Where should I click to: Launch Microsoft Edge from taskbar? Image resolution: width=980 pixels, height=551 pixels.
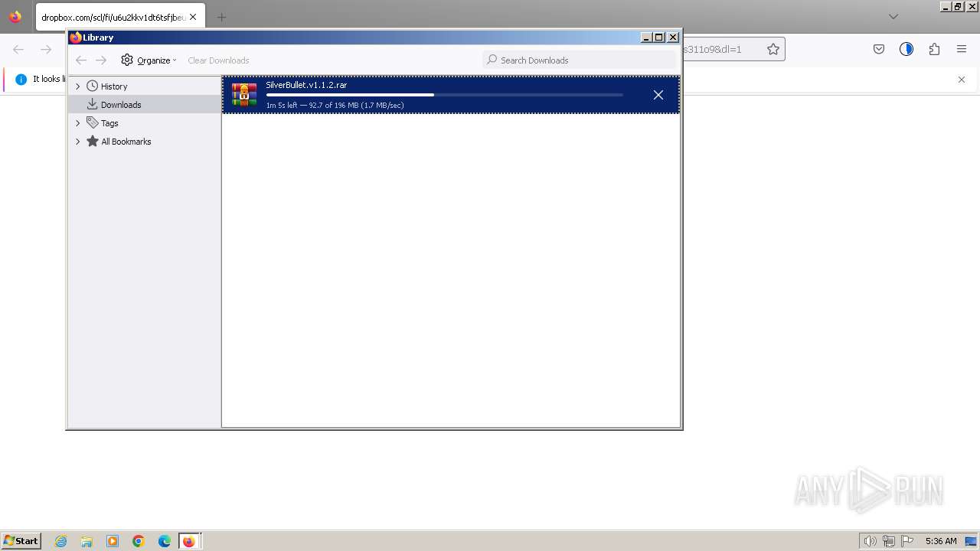click(x=165, y=541)
